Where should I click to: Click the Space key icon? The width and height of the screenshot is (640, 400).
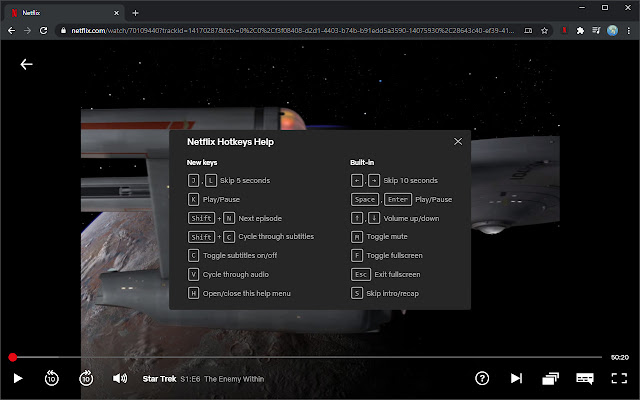coord(365,199)
